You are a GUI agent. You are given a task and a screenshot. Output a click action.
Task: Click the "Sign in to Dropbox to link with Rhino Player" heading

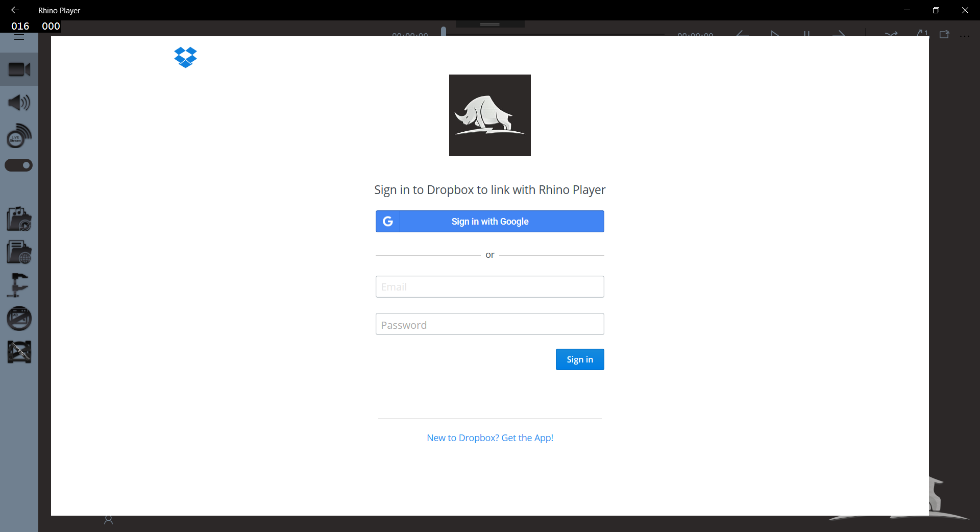490,190
